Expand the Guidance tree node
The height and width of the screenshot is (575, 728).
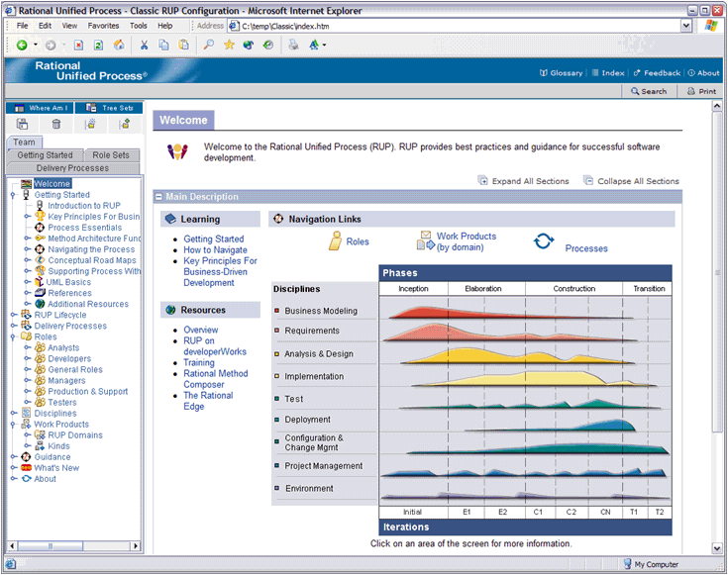tap(14, 456)
